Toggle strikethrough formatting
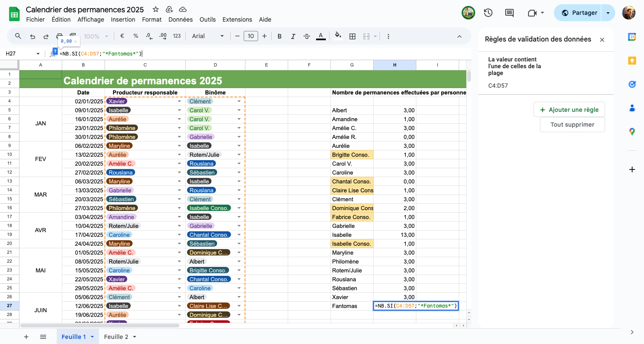Screen dimensions: 644x344 point(307,36)
